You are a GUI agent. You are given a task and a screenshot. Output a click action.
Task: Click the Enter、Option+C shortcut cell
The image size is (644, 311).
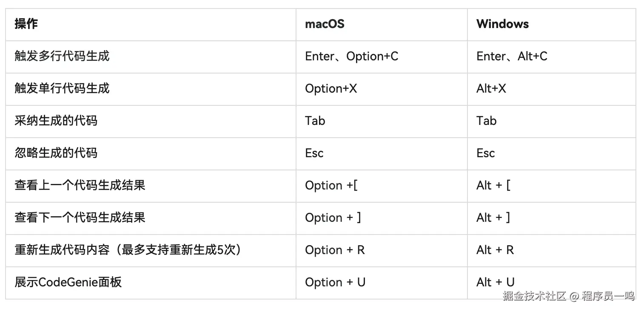[351, 56]
